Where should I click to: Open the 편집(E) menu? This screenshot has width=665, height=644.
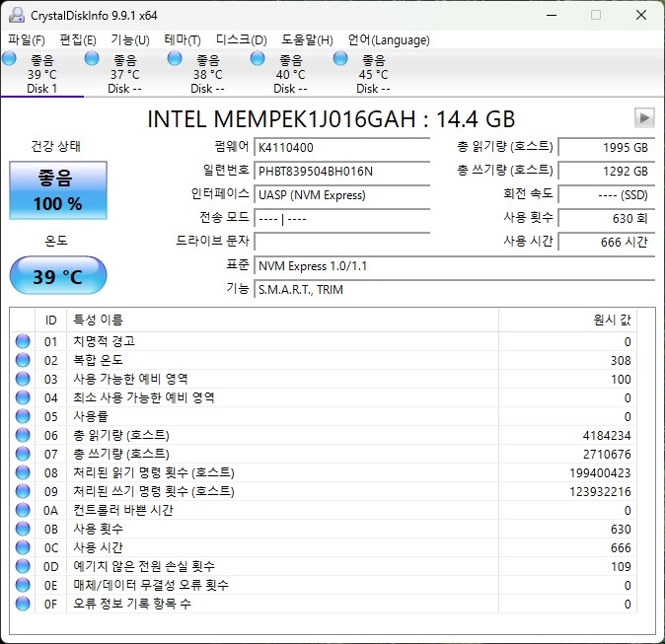tap(78, 40)
